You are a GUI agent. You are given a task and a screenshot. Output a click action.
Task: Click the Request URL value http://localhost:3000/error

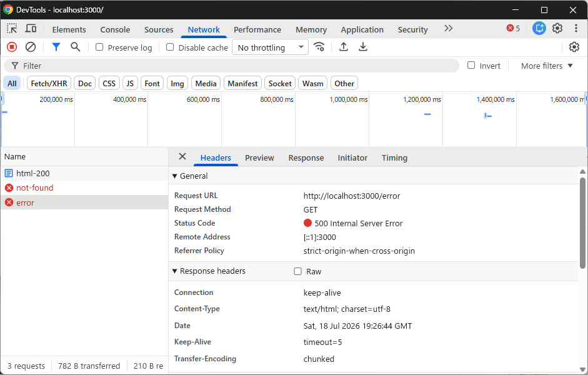(x=352, y=196)
